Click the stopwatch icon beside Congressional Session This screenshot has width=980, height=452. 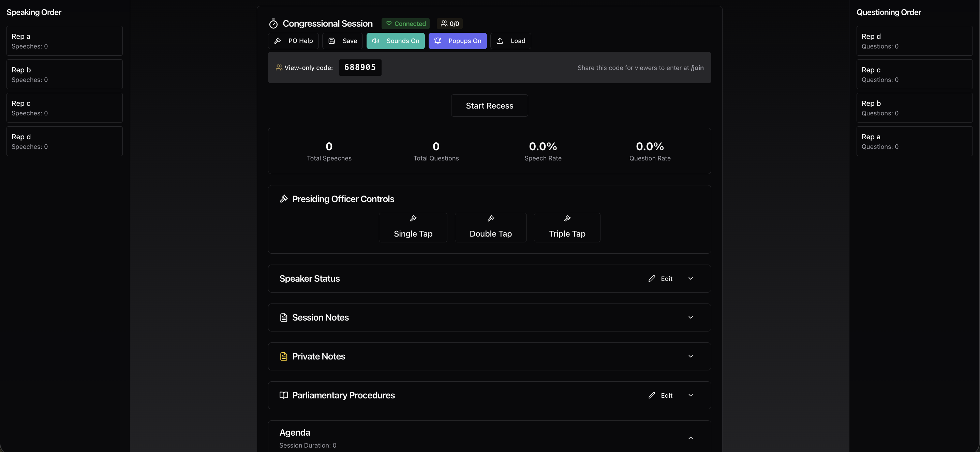(x=273, y=24)
